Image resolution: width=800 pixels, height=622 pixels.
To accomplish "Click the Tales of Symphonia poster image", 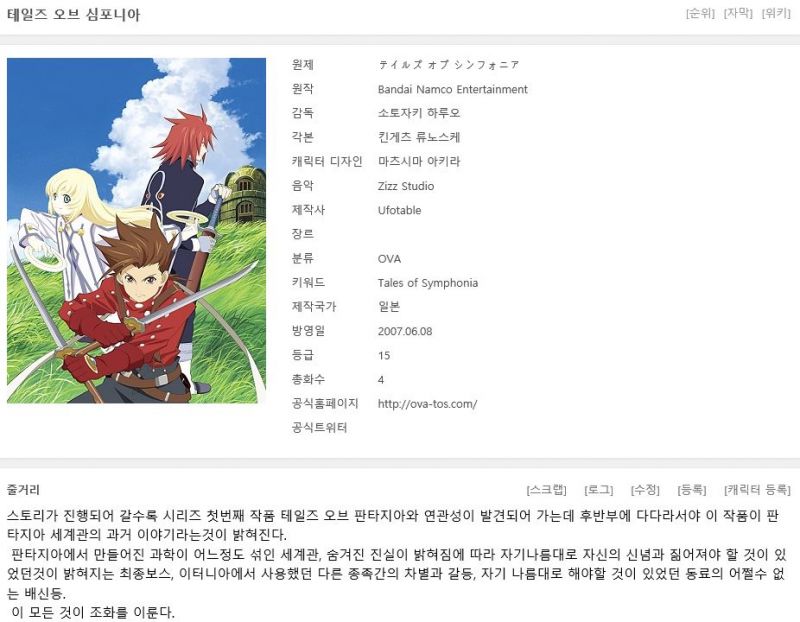I will (136, 231).
